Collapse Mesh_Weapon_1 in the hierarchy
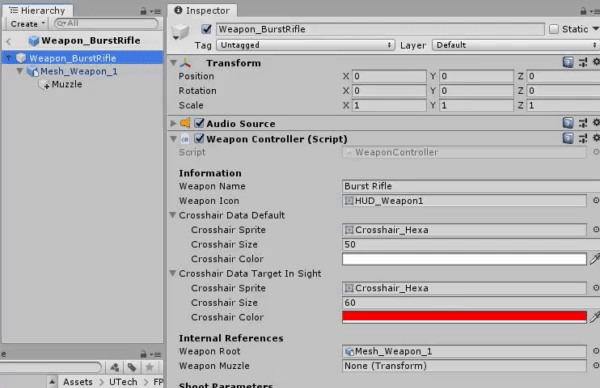Viewport: 600px width, 388px height. [x=20, y=71]
